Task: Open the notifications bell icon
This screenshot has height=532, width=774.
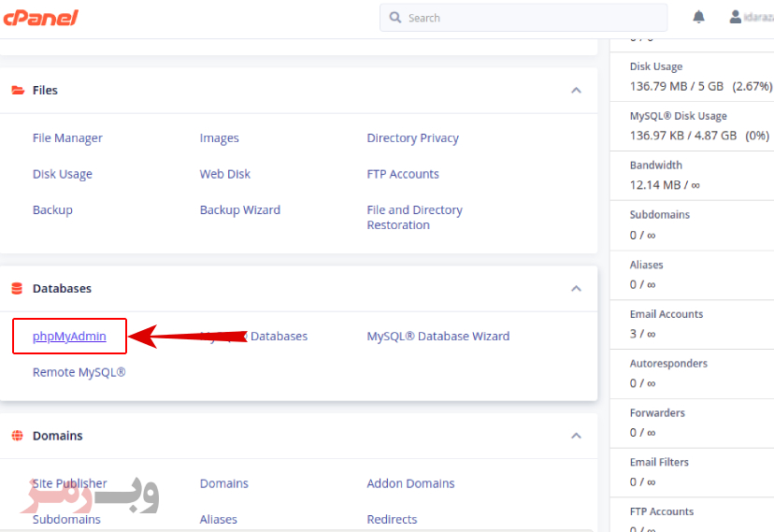Action: coord(698,17)
